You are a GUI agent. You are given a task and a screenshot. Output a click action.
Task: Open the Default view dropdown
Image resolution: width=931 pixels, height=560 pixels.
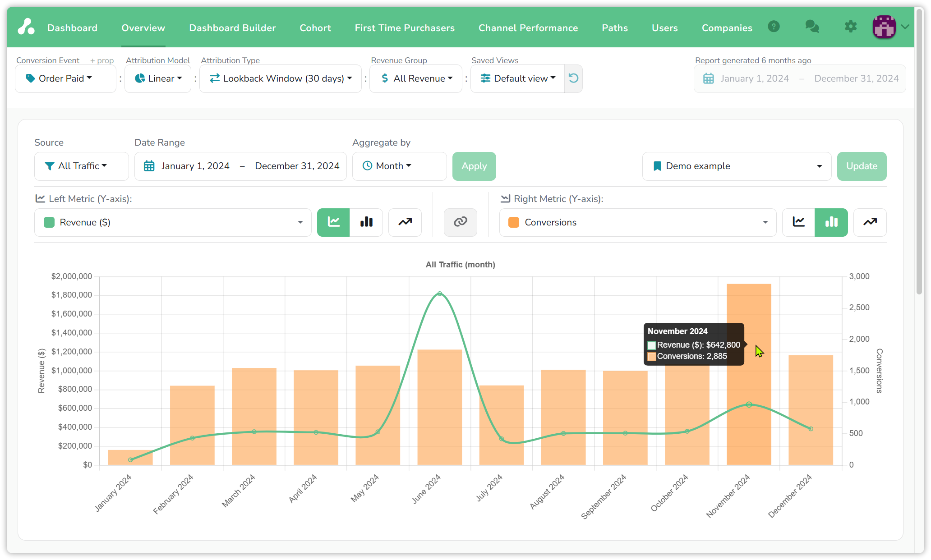pyautogui.click(x=518, y=78)
